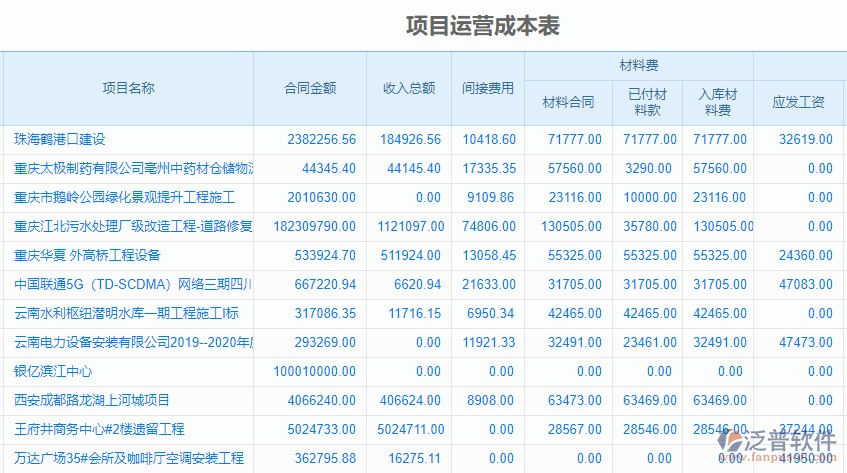
Task: Select contract amount 2382256.56
Action: point(321,140)
